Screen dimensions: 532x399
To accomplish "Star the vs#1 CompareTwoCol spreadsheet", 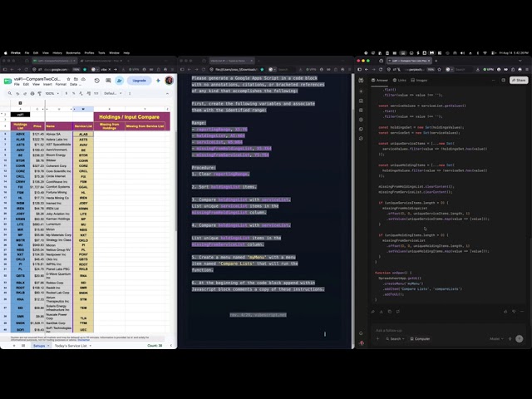I will 68,79.
